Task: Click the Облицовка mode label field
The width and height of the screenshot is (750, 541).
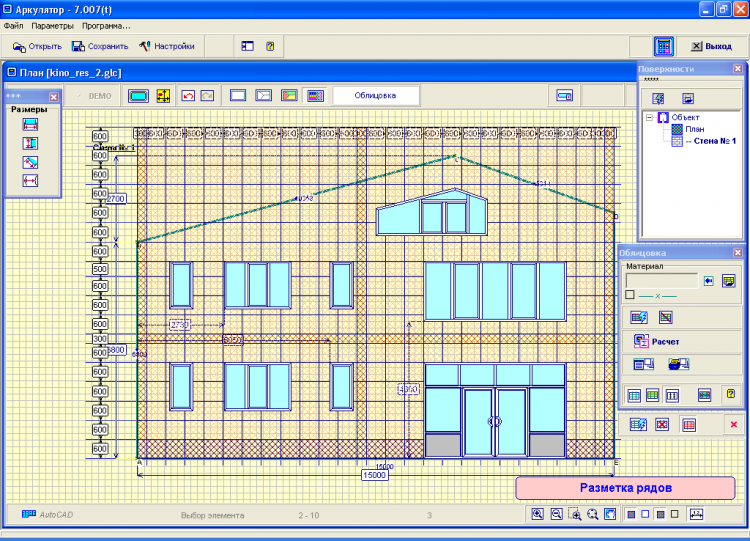Action: [375, 95]
